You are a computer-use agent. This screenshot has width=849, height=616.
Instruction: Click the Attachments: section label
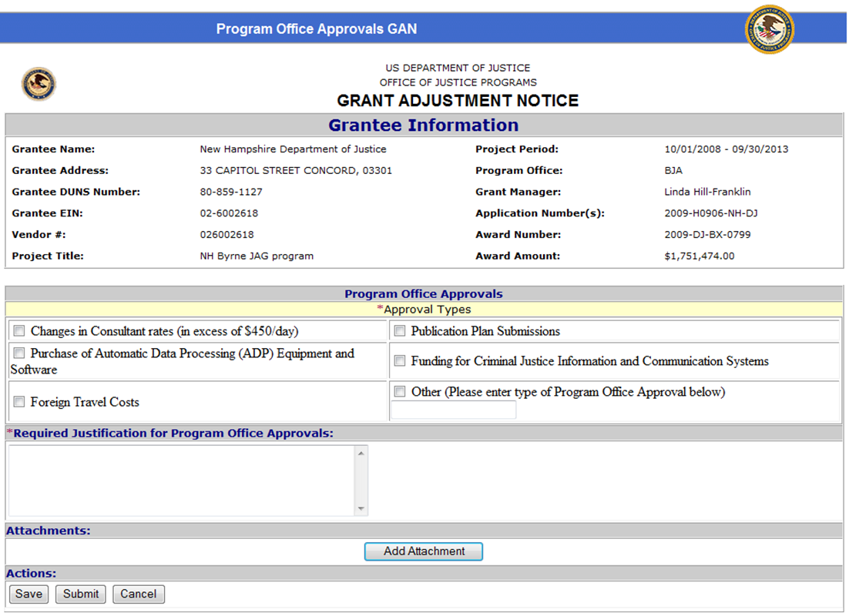49,531
